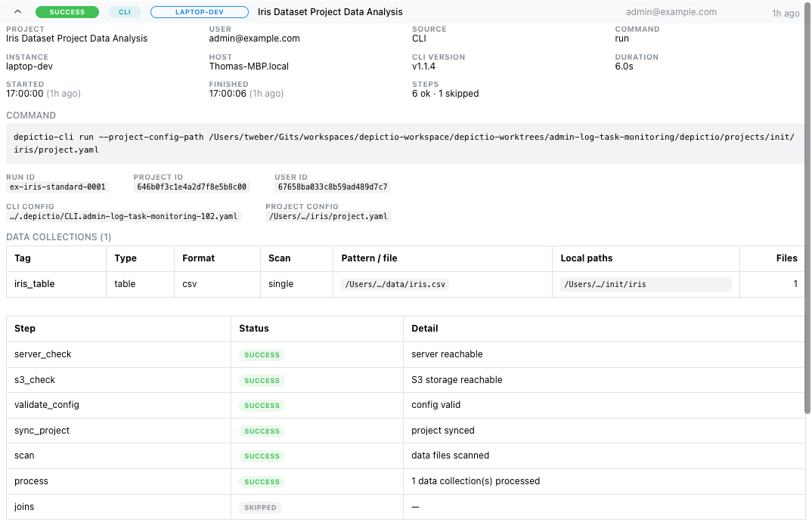The height and width of the screenshot is (525, 812).
Task: Click the 1h ago timestamp in header
Action: (x=786, y=14)
